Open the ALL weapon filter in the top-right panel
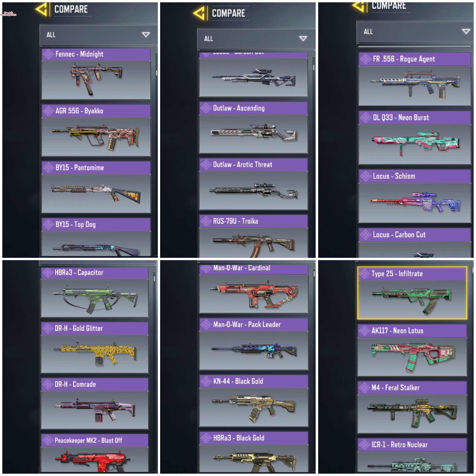 tap(415, 32)
